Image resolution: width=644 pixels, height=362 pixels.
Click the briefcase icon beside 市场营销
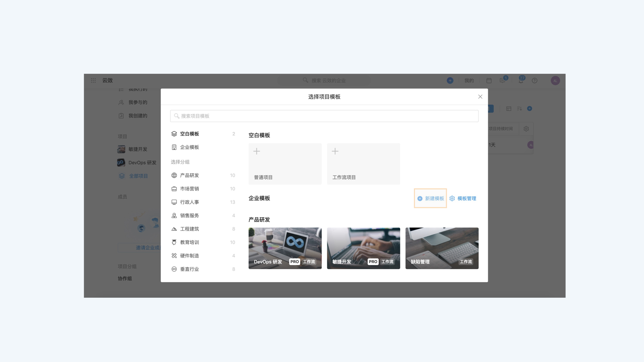pos(174,189)
